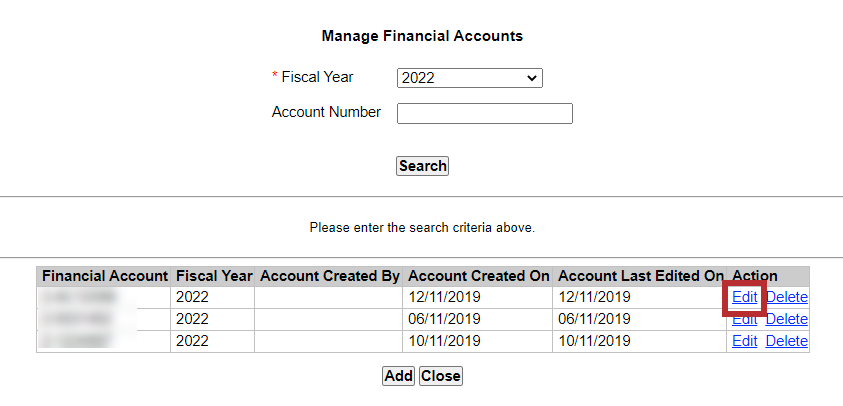Click the Account Number input field

point(484,113)
